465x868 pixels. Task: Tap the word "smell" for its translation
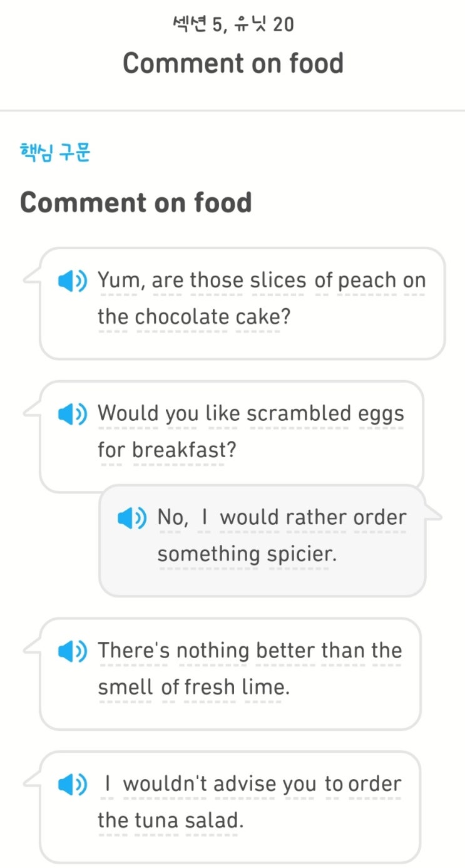coord(125,687)
